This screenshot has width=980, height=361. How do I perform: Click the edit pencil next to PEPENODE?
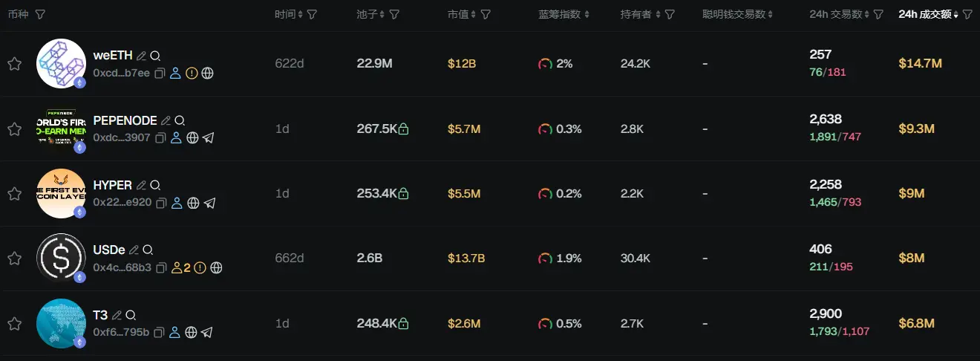[x=166, y=120]
